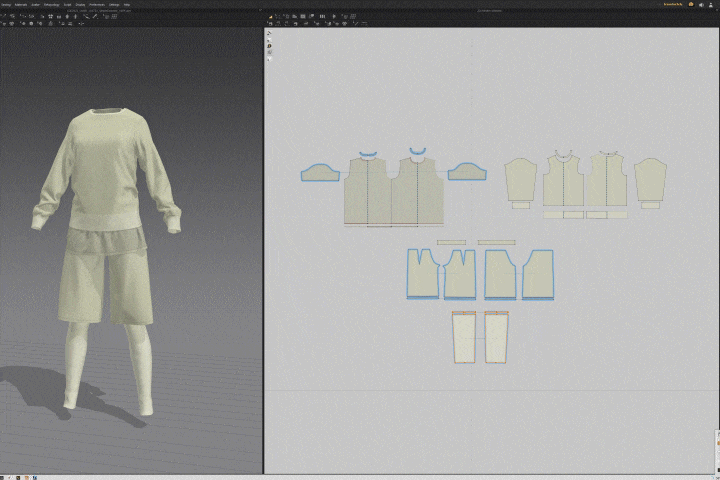Select the leftmost sleeve in the unselected pattern group
The width and height of the screenshot is (720, 480).
521,180
